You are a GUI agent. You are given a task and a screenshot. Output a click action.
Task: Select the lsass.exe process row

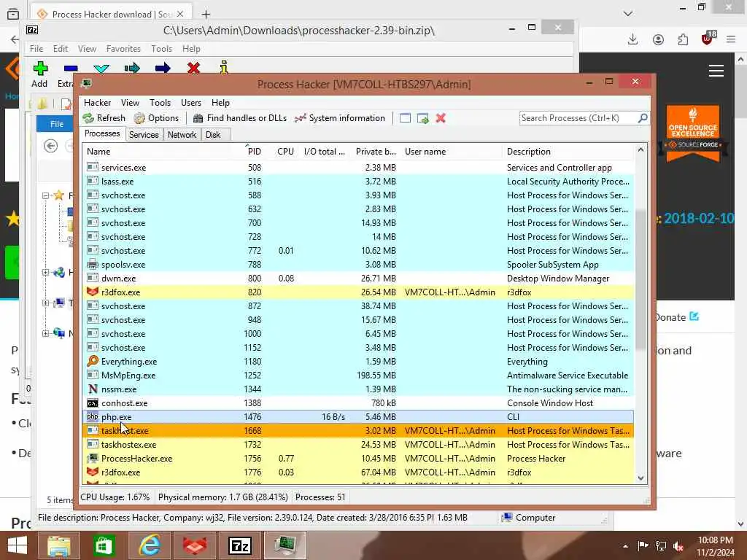pos(358,182)
